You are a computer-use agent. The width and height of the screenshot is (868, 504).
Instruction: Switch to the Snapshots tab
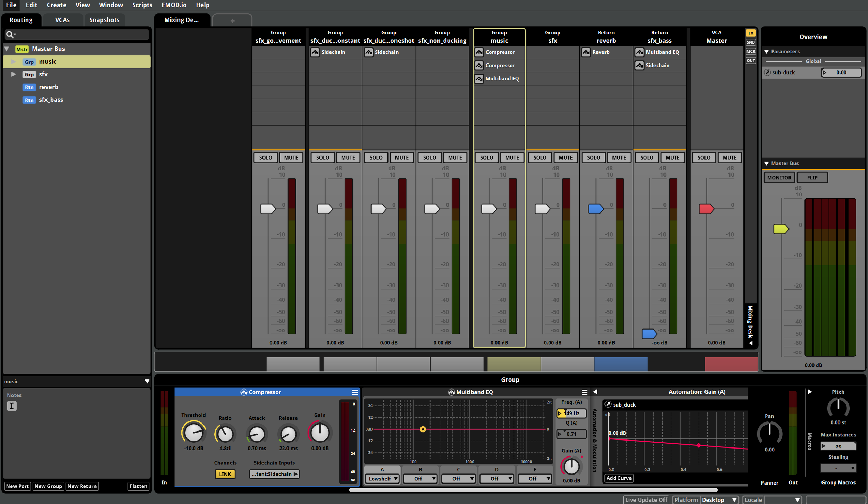click(x=104, y=20)
